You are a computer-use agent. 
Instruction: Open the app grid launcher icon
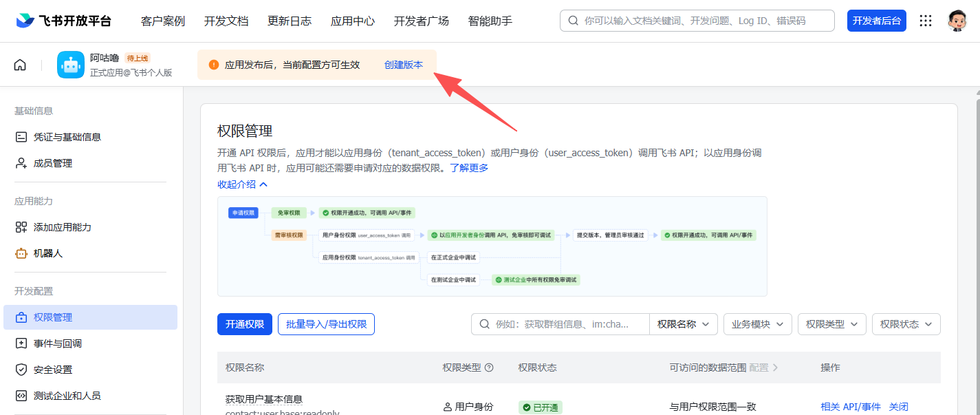(x=926, y=21)
